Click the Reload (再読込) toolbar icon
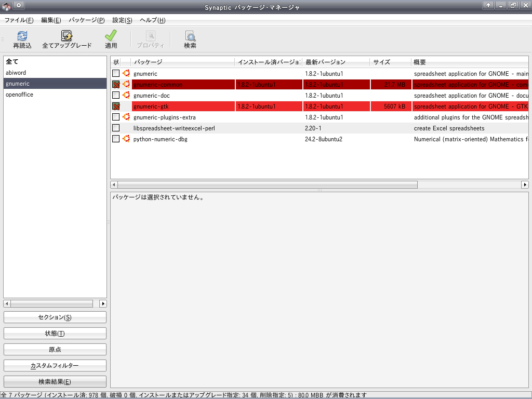 22,36
